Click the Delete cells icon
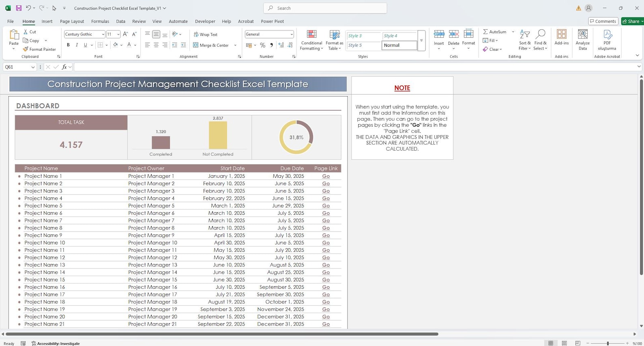The image size is (644, 346). [x=454, y=34]
